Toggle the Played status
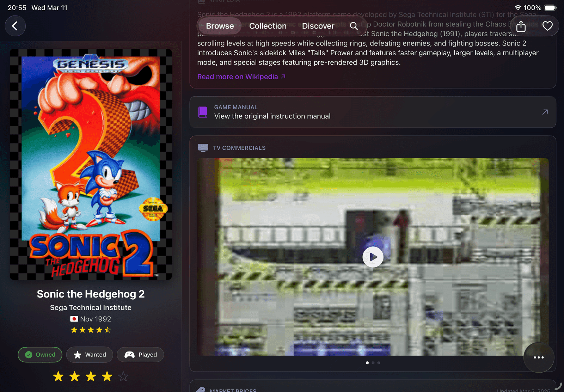The height and width of the screenshot is (392, 564). (140, 355)
